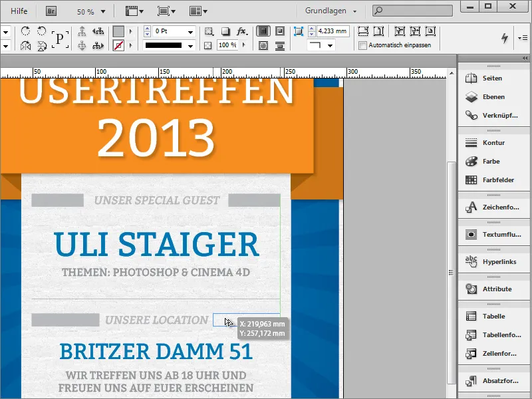Image resolution: width=532 pixels, height=399 pixels.
Task: Fit frame to content icon
Action: (x=414, y=31)
